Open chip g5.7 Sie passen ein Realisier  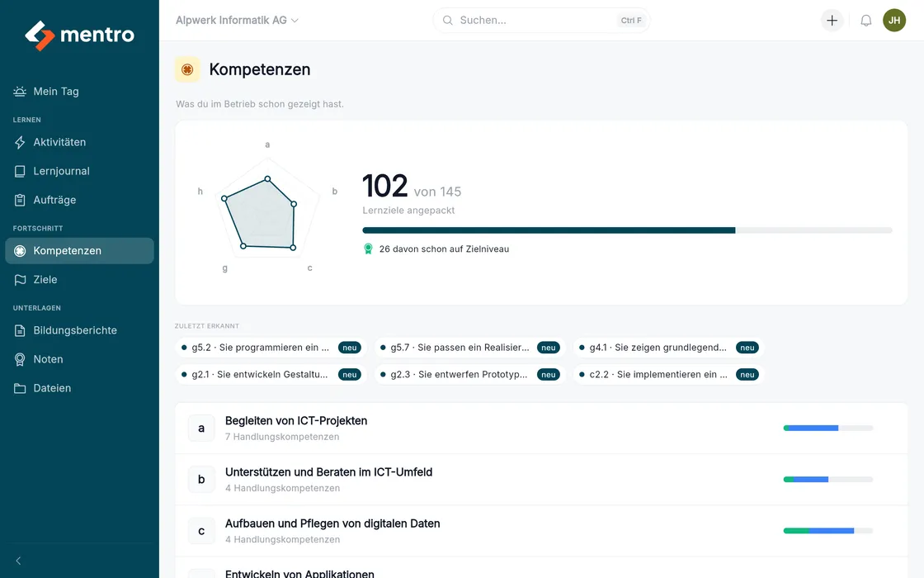tap(470, 348)
